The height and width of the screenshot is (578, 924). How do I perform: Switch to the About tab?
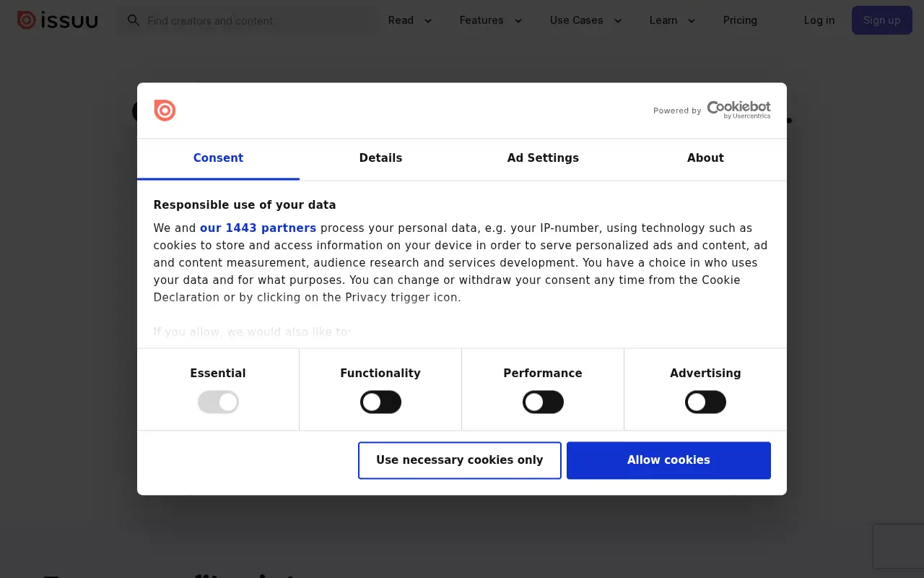(x=705, y=158)
